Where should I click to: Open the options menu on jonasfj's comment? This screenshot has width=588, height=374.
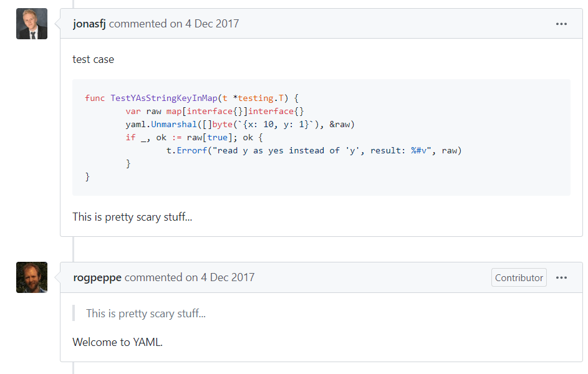pos(561,24)
